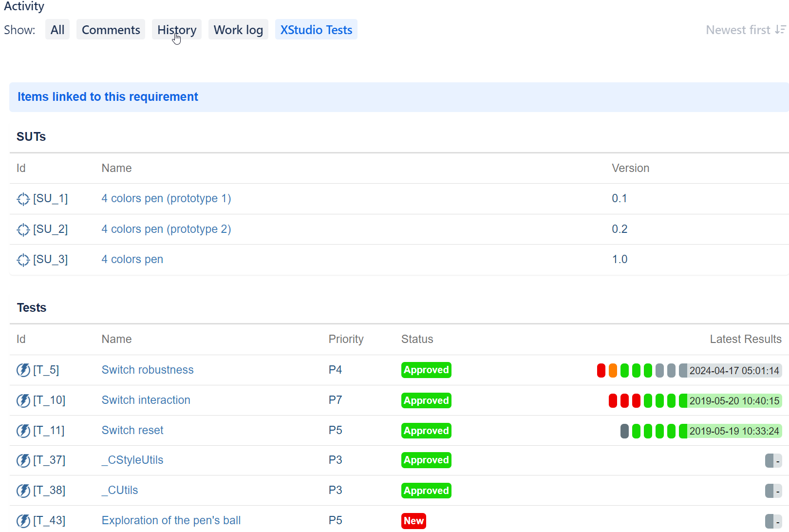The image size is (789, 532).
Task: Toggle the Newest first sort order
Action: [x=746, y=30]
